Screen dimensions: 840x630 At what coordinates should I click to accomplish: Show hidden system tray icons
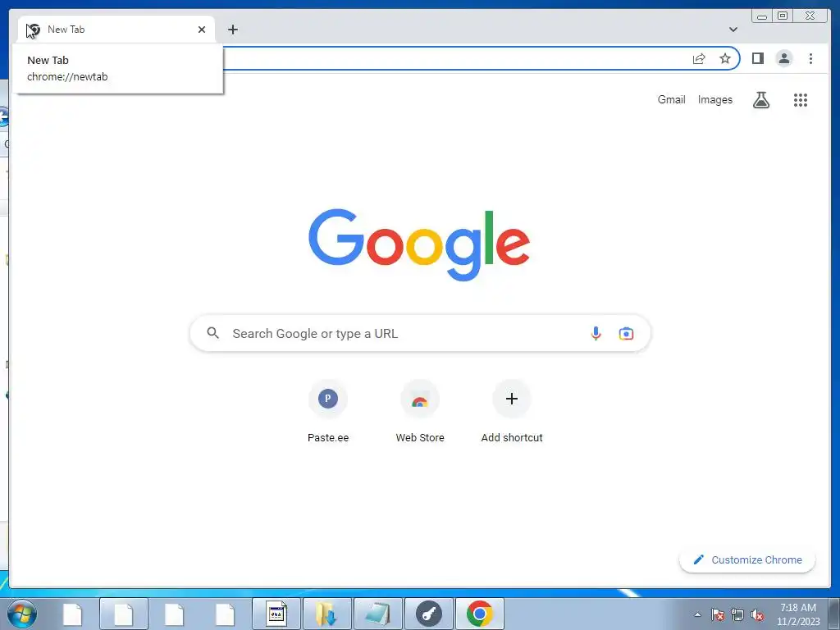tap(697, 614)
